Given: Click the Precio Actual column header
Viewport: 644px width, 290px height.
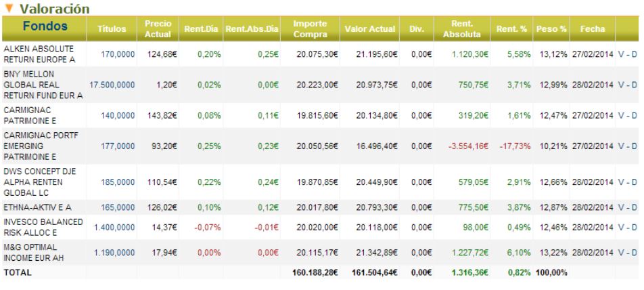Looking at the screenshot, I should [x=158, y=28].
